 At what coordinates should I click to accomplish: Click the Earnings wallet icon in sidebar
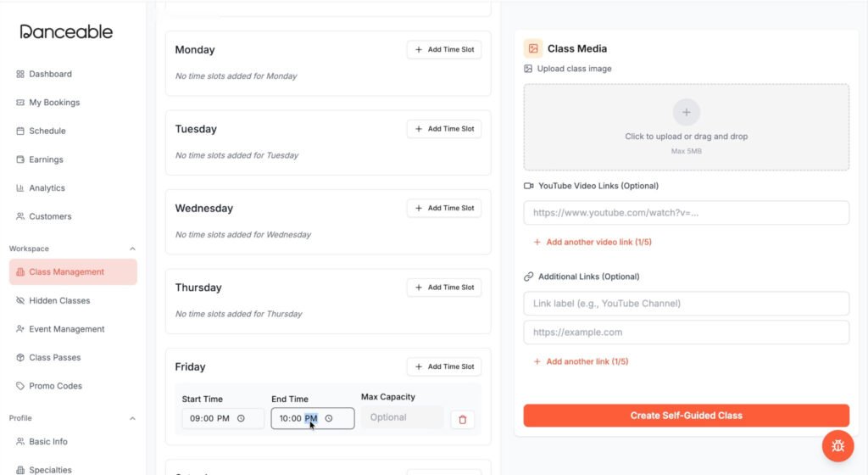click(20, 159)
